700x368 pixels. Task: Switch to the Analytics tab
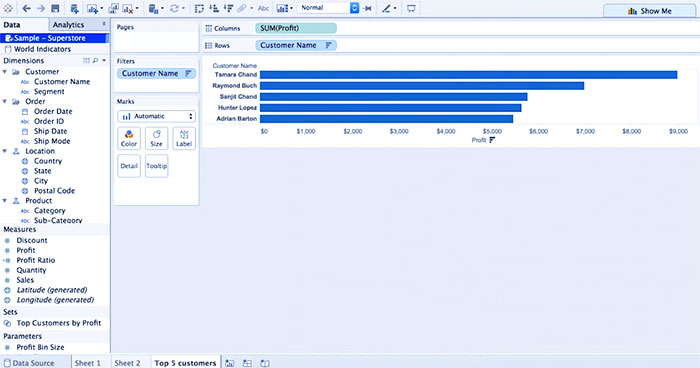point(68,25)
